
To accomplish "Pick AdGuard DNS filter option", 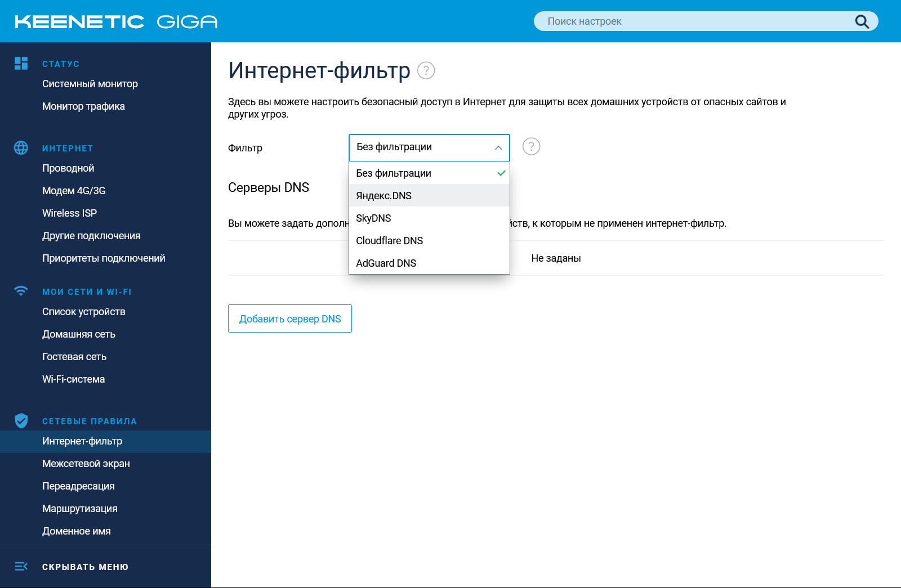I will click(429, 263).
